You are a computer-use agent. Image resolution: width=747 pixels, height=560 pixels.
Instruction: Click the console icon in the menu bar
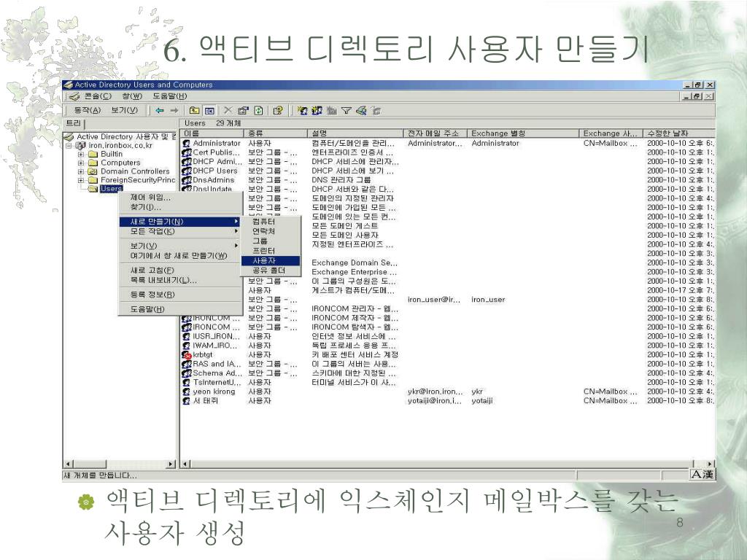tap(74, 96)
